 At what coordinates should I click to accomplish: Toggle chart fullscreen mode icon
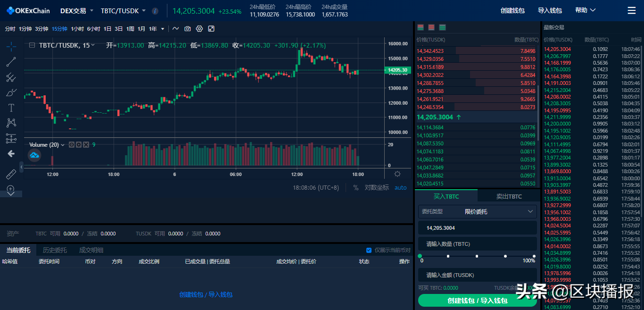[211, 29]
